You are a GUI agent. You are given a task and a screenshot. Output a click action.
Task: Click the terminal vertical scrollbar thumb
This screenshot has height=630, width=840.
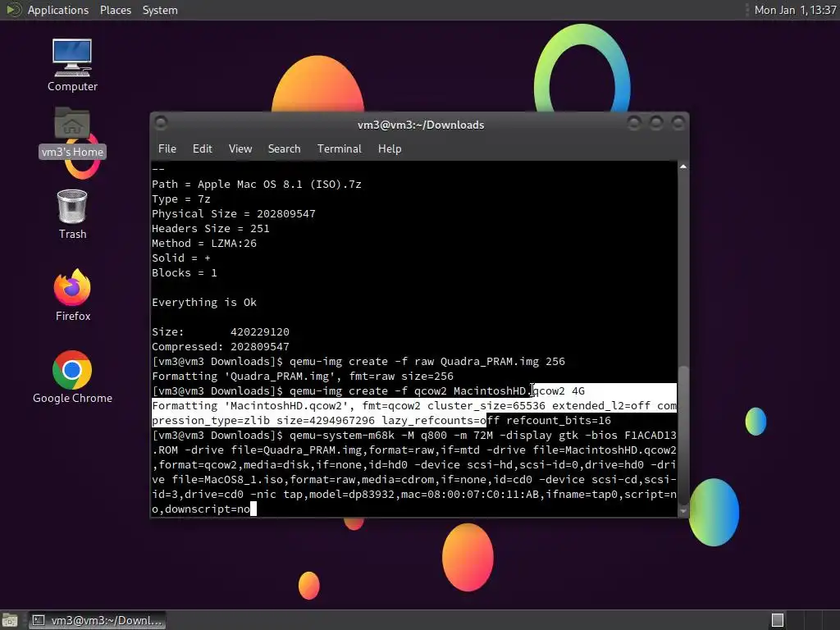pyautogui.click(x=683, y=435)
